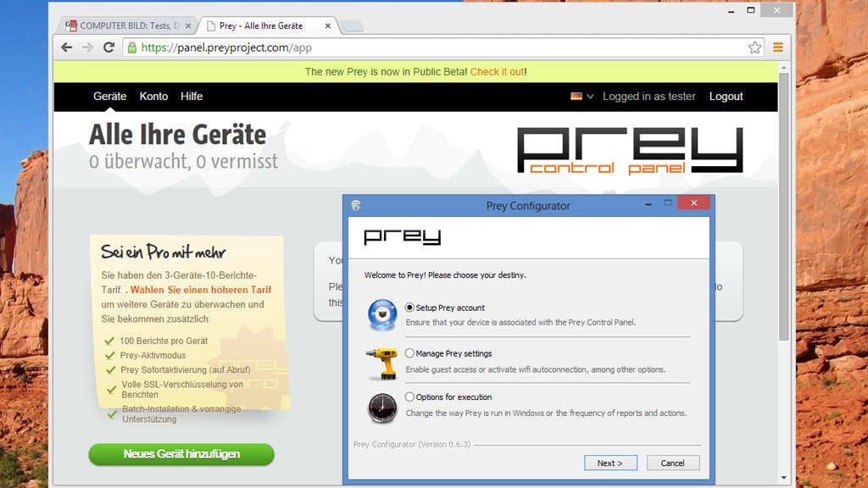The image size is (868, 488).
Task: Expand the German flag language dropdown
Action: coord(581,97)
